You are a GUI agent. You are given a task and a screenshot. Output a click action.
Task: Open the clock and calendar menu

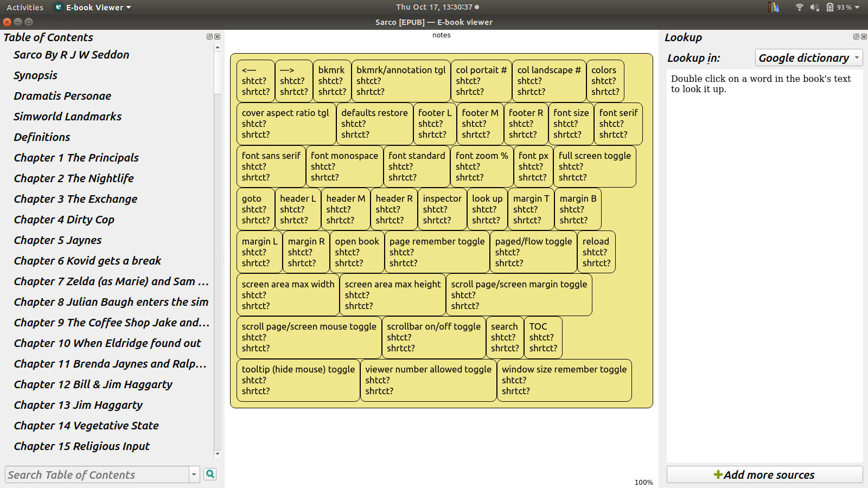pyautogui.click(x=437, y=7)
